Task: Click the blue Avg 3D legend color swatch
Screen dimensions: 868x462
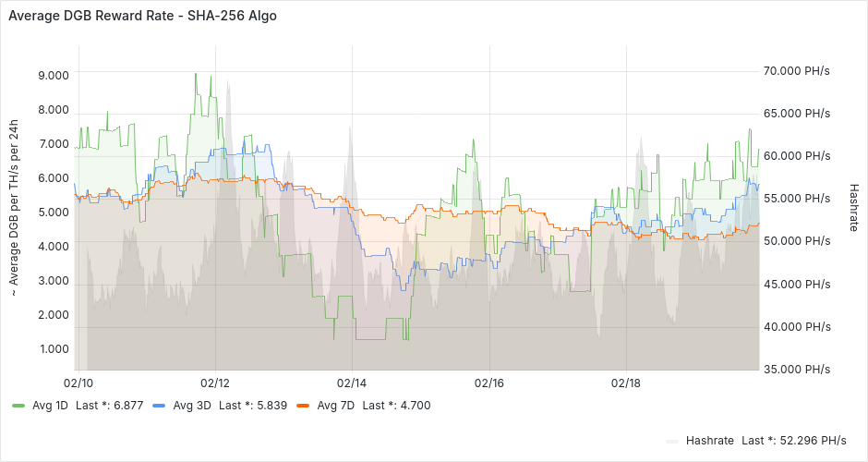Action: (x=159, y=406)
